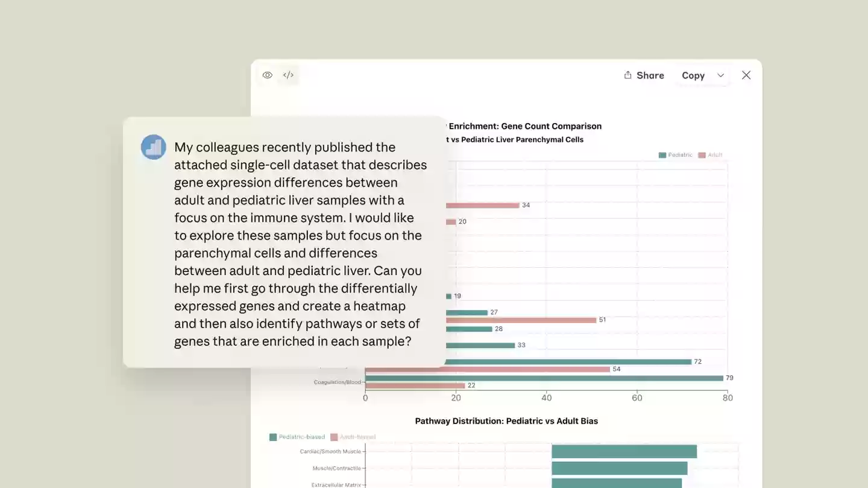
Task: Select the Muscle/Contractile pathway bar
Action: (x=619, y=468)
